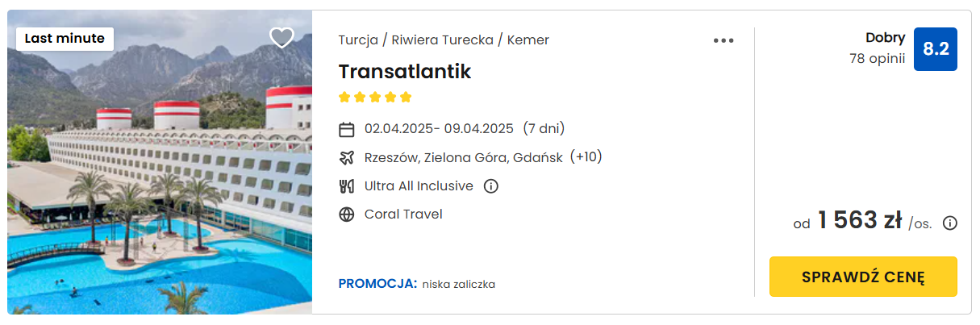Click the Last minute label on photo

65,38
